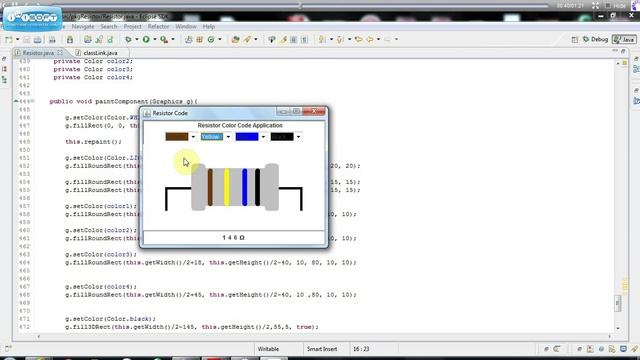Click the New file toolbar icon
640x360 pixels.
pyautogui.click(x=9, y=40)
